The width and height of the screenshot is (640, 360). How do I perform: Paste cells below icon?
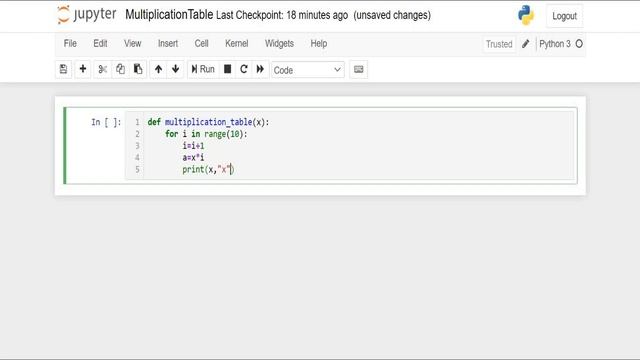click(x=138, y=69)
